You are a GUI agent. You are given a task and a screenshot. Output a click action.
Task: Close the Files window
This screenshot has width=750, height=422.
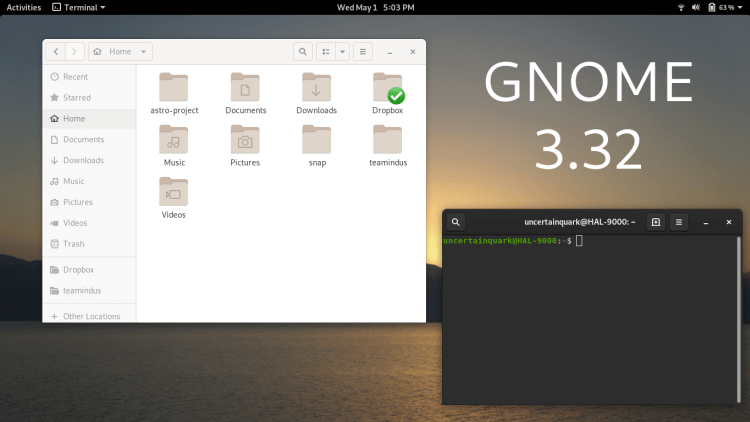coord(413,52)
